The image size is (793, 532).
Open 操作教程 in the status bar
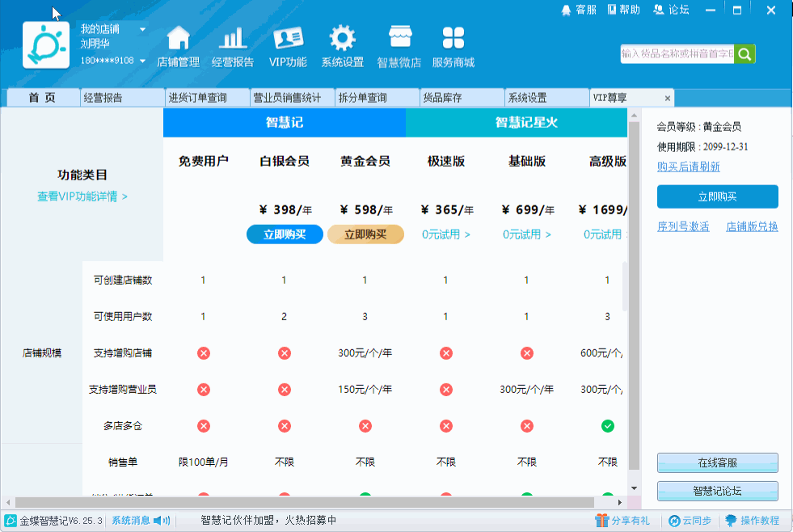tap(753, 521)
